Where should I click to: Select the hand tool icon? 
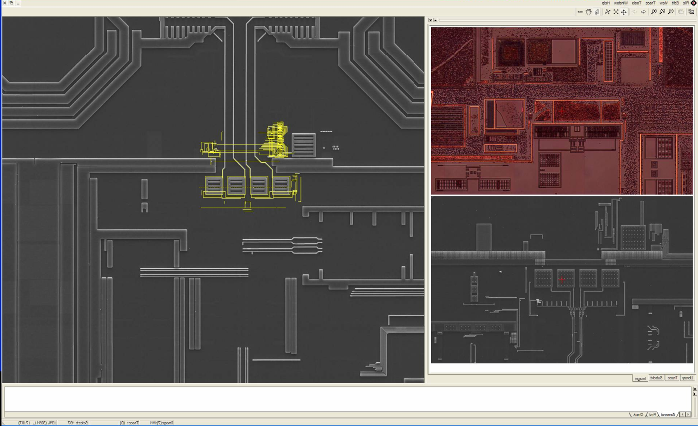589,12
